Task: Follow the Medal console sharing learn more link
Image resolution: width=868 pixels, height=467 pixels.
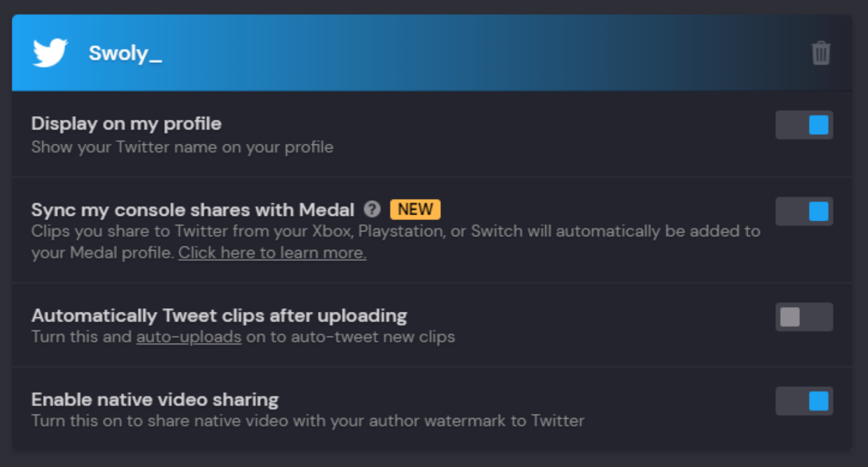Action: pos(272,252)
